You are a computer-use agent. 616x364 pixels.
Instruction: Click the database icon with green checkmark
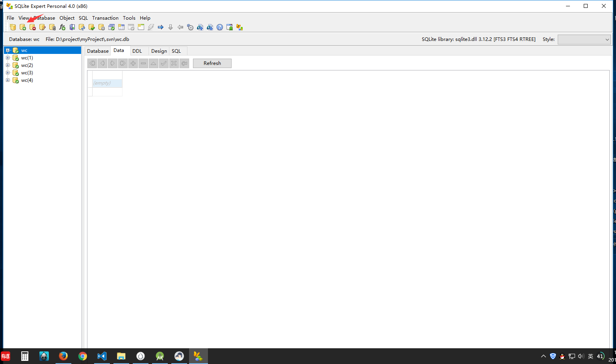click(x=92, y=27)
